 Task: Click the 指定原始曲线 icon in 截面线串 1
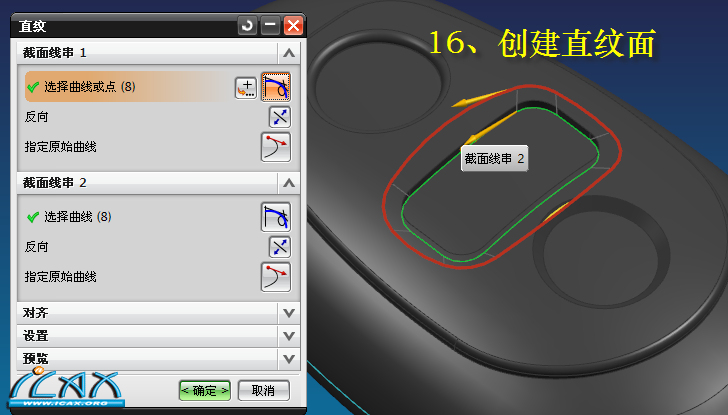276,147
